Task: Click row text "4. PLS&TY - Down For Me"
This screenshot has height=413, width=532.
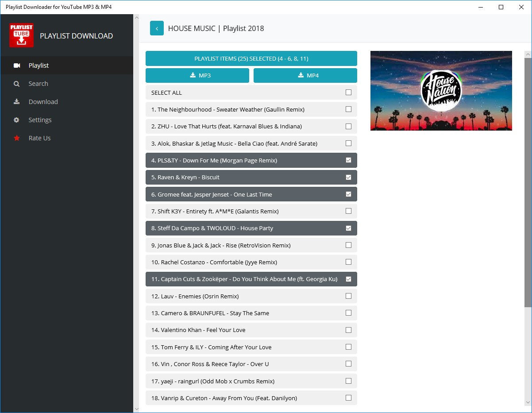Action: coord(214,160)
